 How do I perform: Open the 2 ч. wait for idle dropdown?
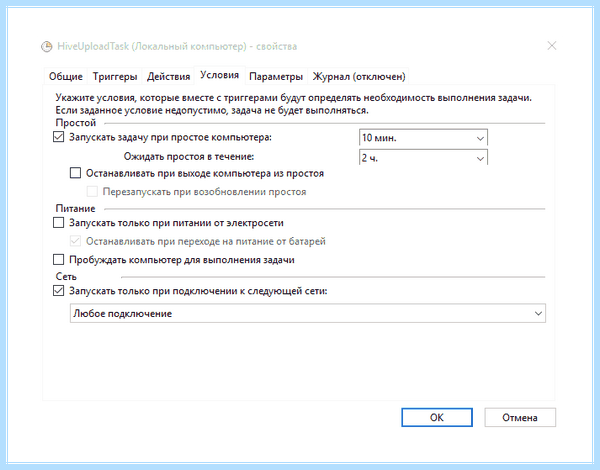click(423, 157)
